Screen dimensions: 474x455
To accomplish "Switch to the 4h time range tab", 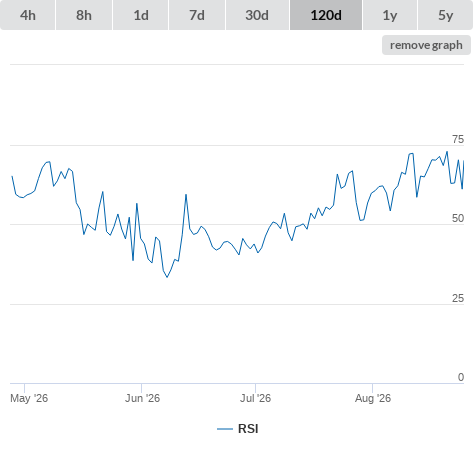I will pyautogui.click(x=28, y=15).
